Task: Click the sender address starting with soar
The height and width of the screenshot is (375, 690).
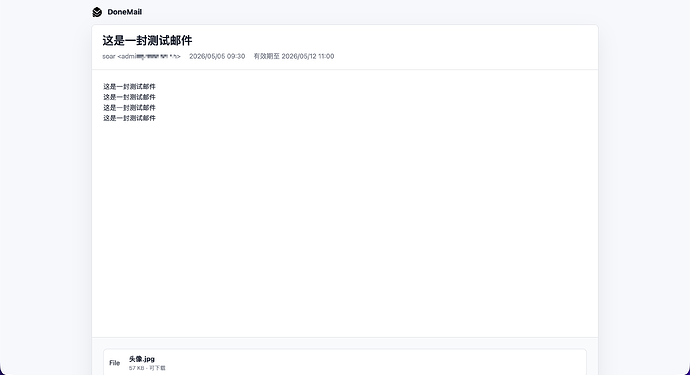Action: pos(141,56)
